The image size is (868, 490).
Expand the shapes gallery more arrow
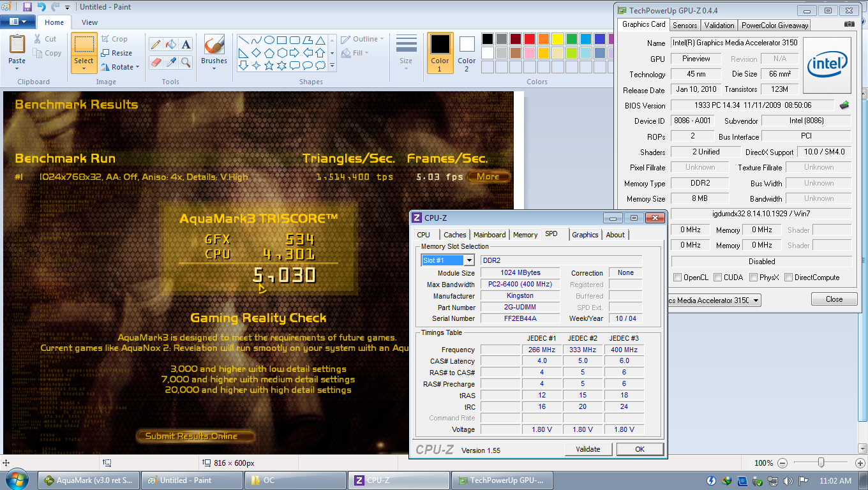332,65
